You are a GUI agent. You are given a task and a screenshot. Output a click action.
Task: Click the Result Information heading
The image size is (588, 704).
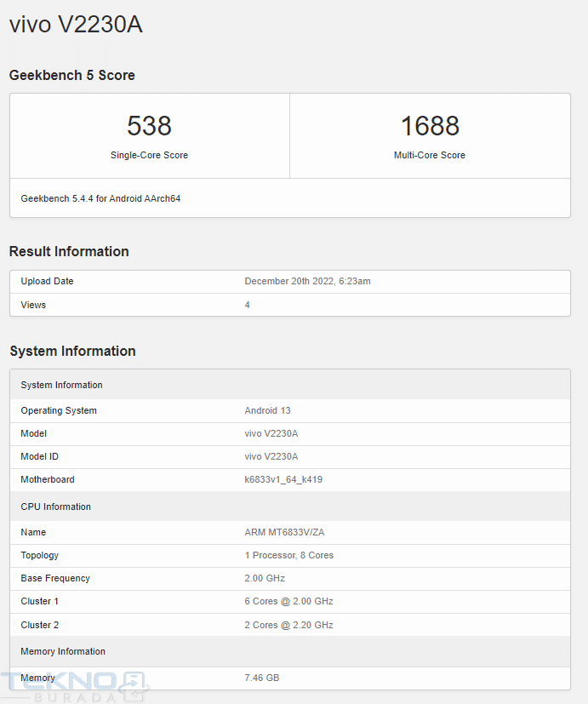pyautogui.click(x=69, y=251)
